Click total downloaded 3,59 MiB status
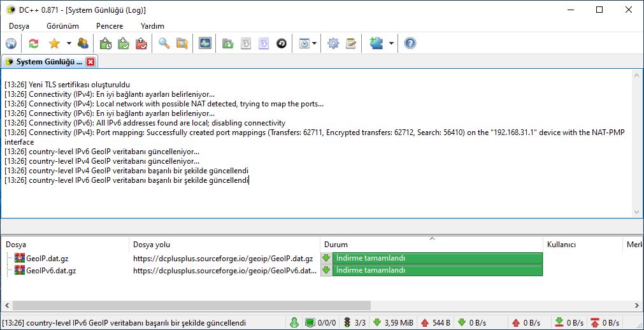 (x=392, y=322)
